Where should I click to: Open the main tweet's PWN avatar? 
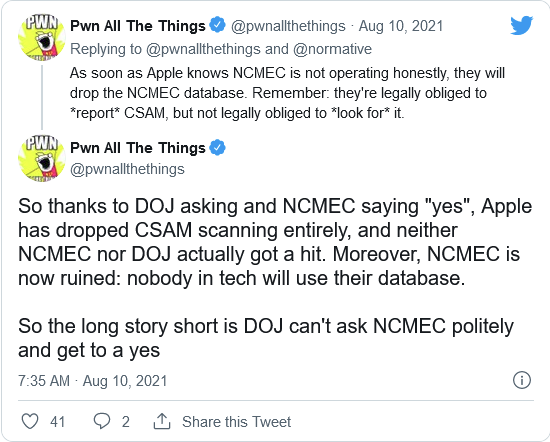(41, 159)
